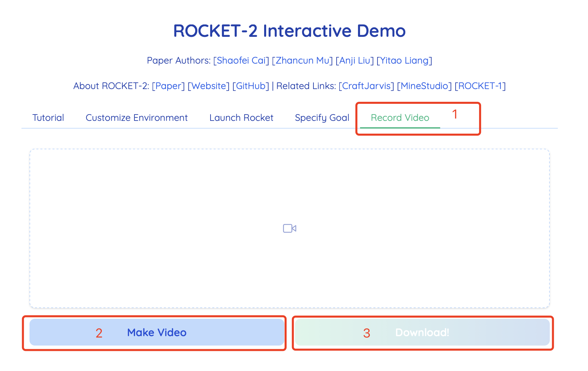Open the Tutorial tab
This screenshot has height=371, width=588.
point(48,118)
